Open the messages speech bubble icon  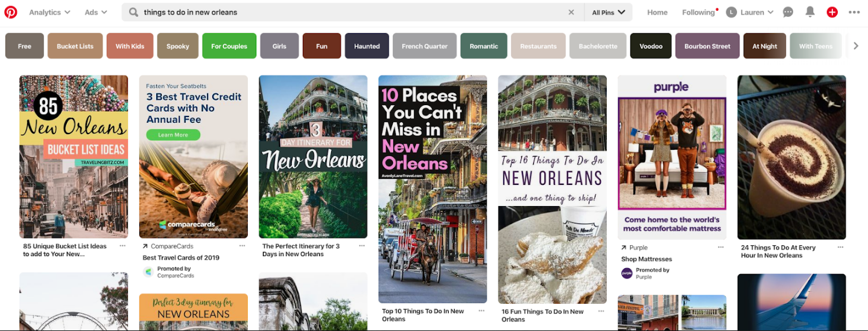point(788,12)
